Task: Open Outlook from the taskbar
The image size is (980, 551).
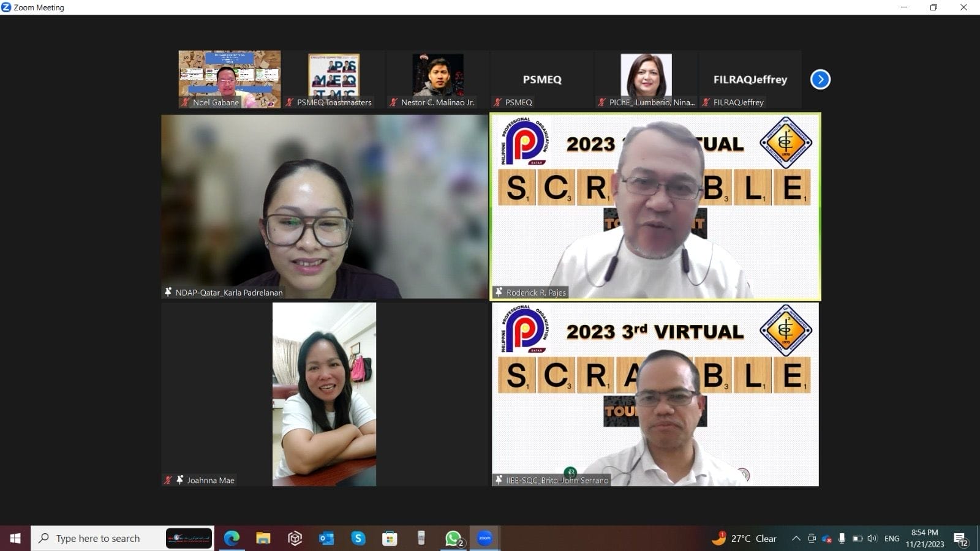Action: click(326, 538)
